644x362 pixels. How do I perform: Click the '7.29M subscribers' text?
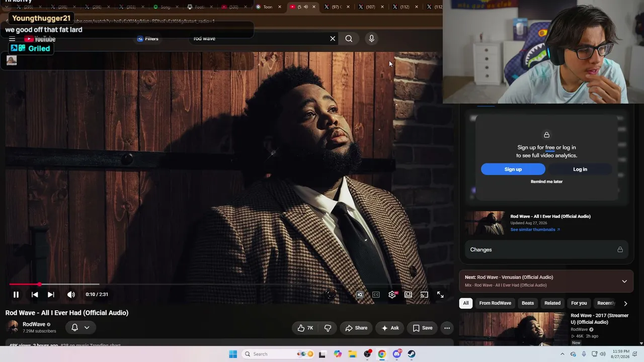tap(39, 331)
